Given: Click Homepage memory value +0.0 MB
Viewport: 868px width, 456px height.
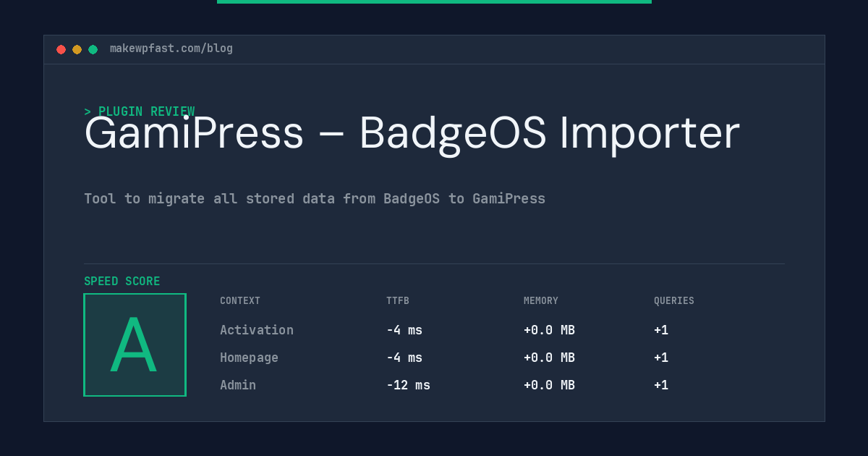Looking at the screenshot, I should 549,358.
